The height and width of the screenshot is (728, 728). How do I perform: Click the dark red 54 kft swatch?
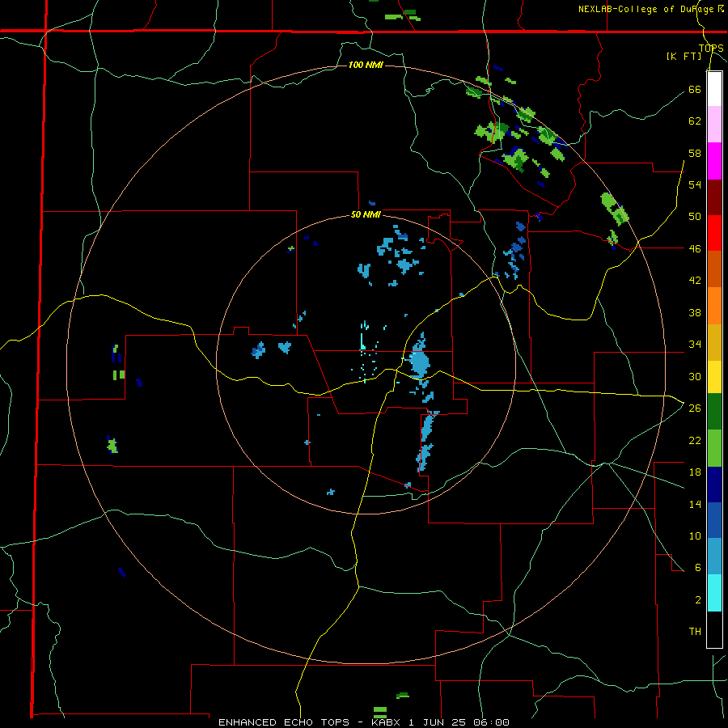pos(714,197)
